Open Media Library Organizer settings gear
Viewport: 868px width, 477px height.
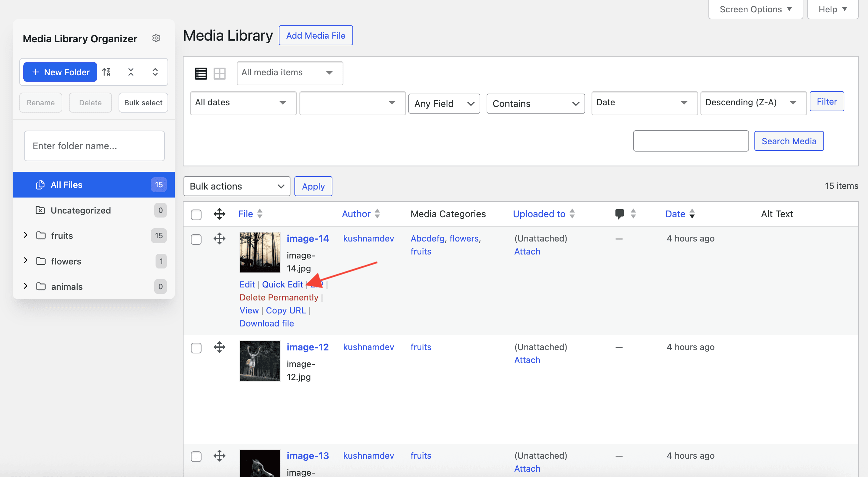(156, 38)
